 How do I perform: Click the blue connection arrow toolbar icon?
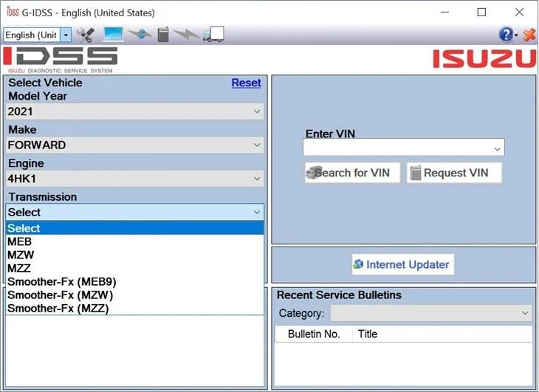coord(140,34)
